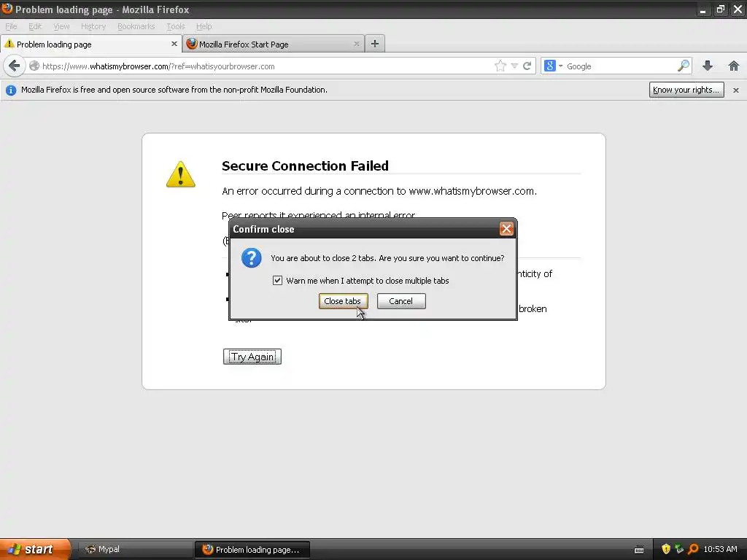Screen dimensions: 747x560
Task: Open the Windows start menu
Action: point(35,549)
